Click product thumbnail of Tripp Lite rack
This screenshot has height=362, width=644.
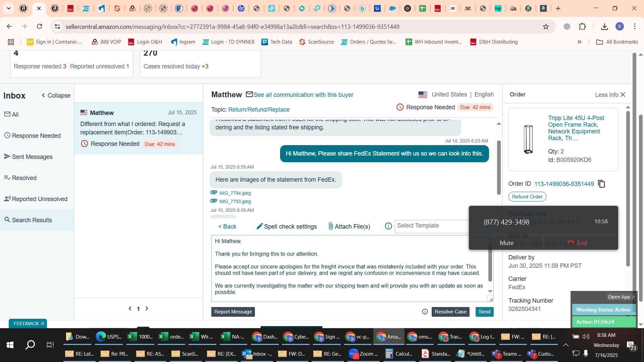point(528,139)
